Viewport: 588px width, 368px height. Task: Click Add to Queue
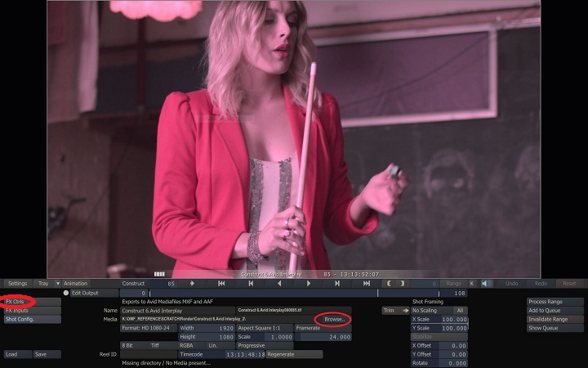coord(555,311)
